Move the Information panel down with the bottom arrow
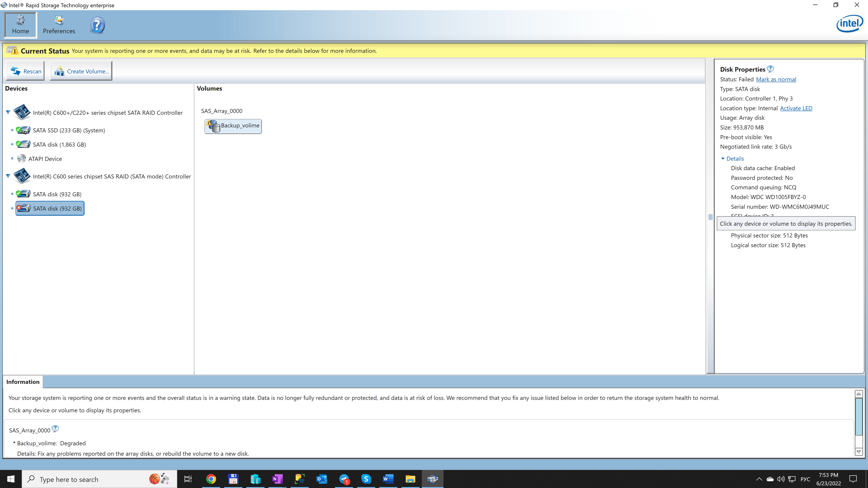 point(859,452)
